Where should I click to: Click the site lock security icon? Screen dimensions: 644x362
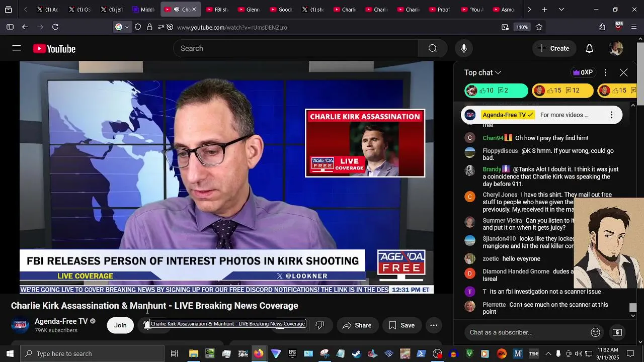(x=149, y=27)
